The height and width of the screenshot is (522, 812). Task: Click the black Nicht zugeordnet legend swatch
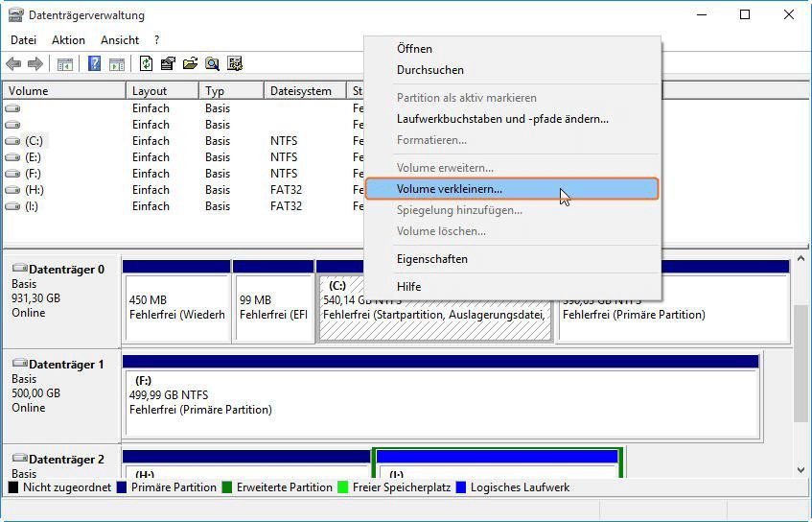13,487
